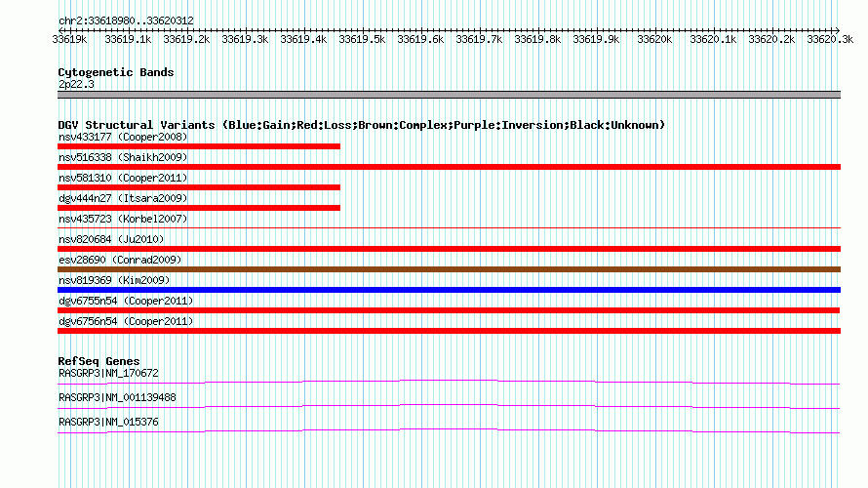Select the Cytogenetic Bands track title
This screenshot has width=868, height=488.
(116, 72)
